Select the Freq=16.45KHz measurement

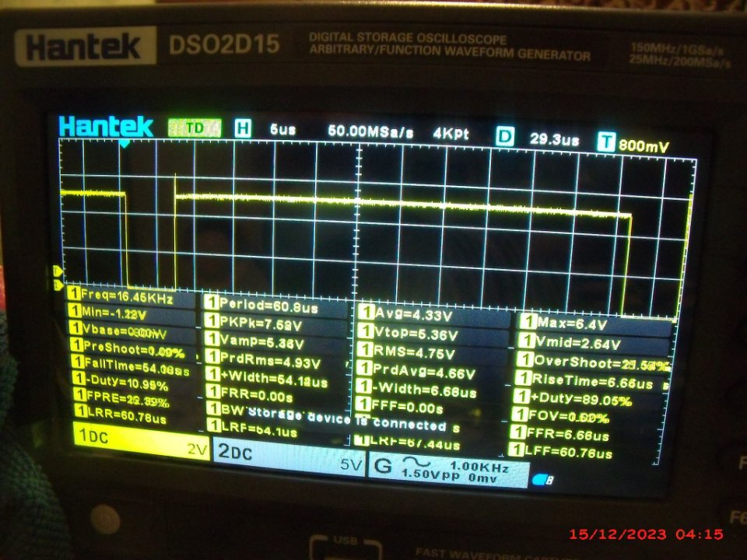(121, 296)
